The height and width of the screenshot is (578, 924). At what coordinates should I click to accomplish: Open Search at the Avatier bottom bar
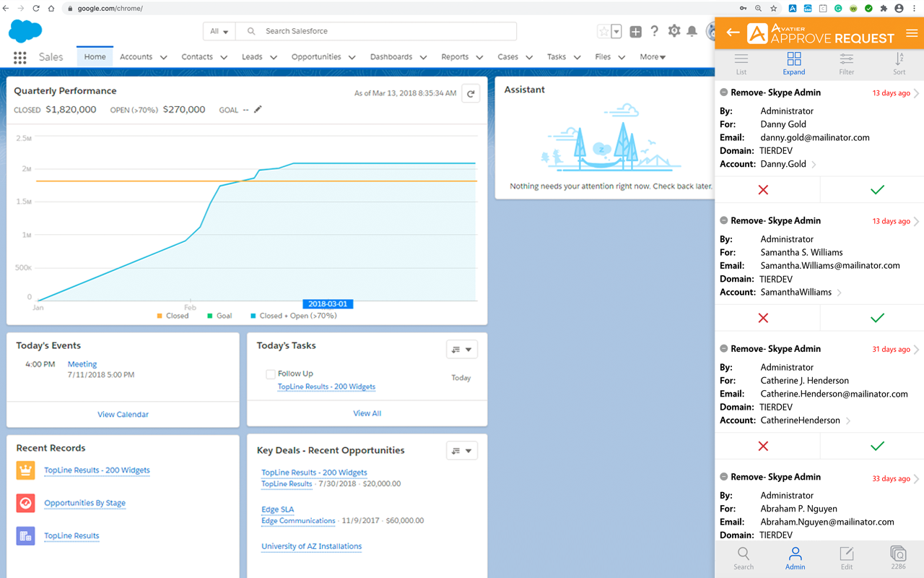[x=744, y=558]
